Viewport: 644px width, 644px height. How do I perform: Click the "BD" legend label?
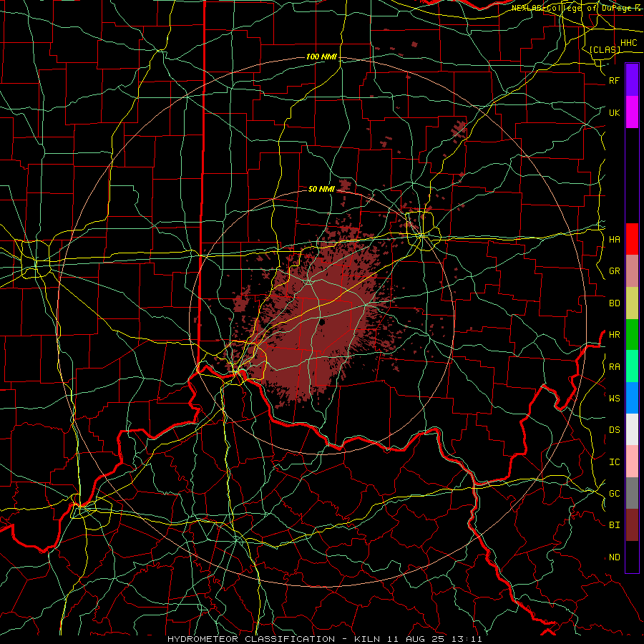(614, 303)
